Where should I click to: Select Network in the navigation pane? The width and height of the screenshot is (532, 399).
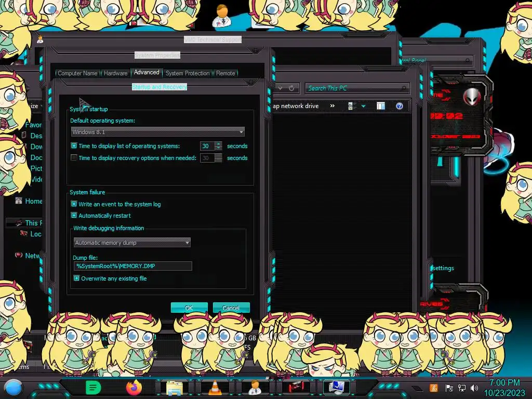coord(32,256)
